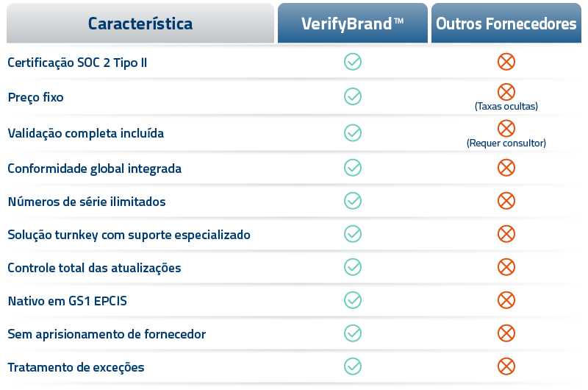Screen dimensions: 588x390
Task: Click the green checkmark for Preço fixo
Action: (x=353, y=96)
